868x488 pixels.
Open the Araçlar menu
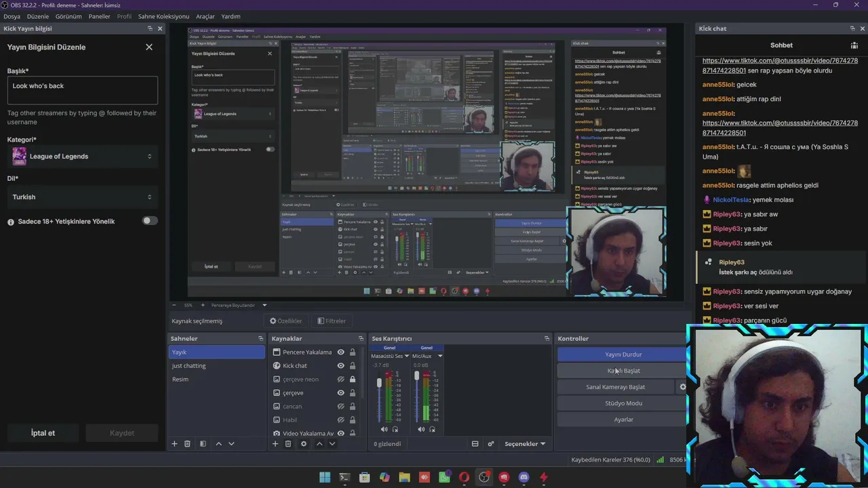click(x=205, y=16)
